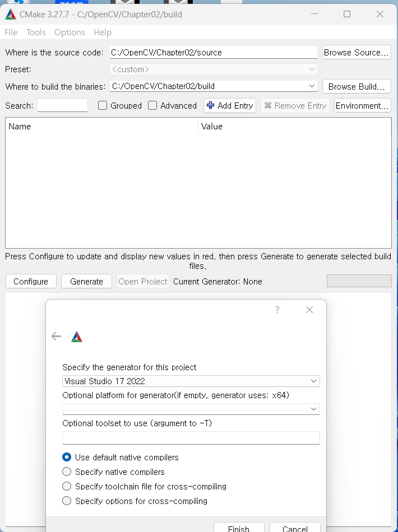Select Specify native compilers option

click(67, 472)
